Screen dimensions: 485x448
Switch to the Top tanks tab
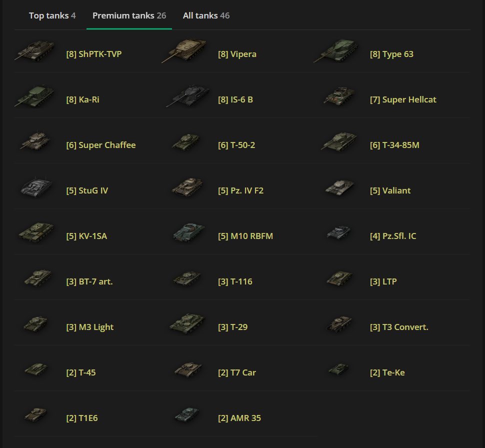pyautogui.click(x=52, y=15)
